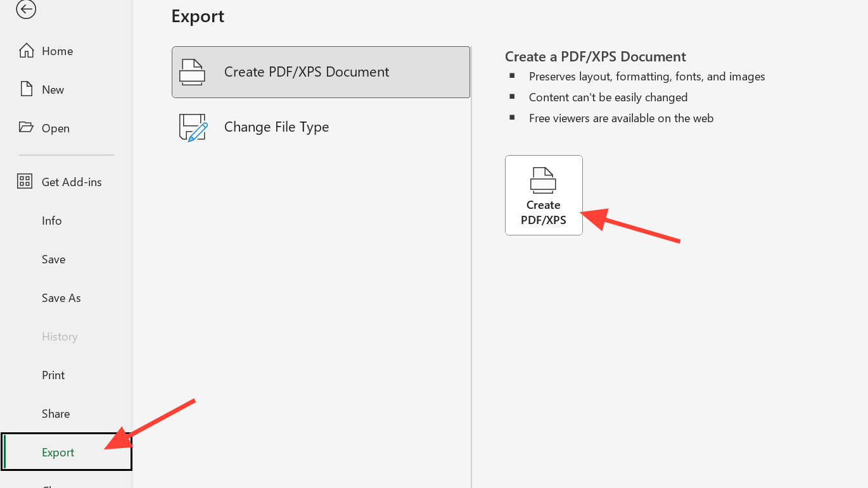Click the Get Add-ins grid icon

pos(25,182)
